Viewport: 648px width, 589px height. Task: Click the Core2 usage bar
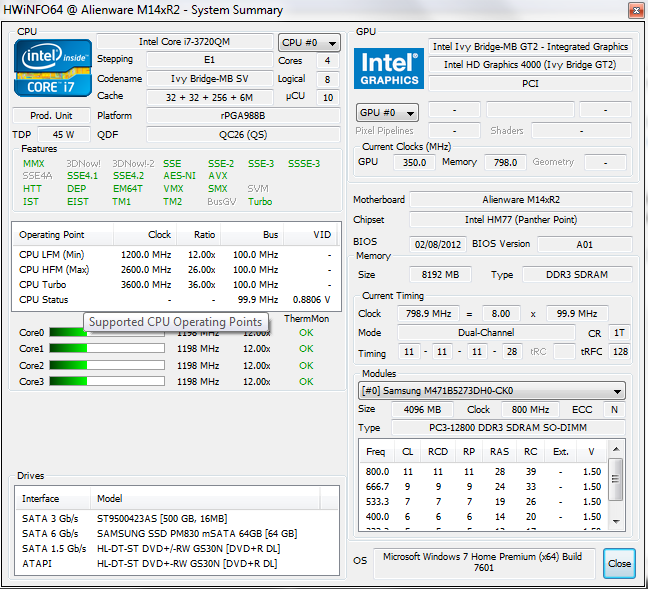click(x=107, y=365)
